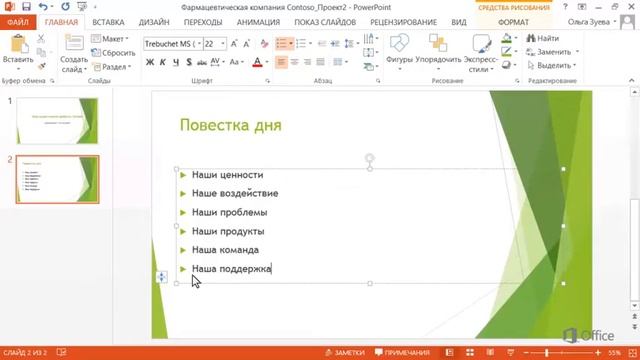640x360 pixels.
Task: Open the font size dropdown showing 22
Action: point(223,44)
